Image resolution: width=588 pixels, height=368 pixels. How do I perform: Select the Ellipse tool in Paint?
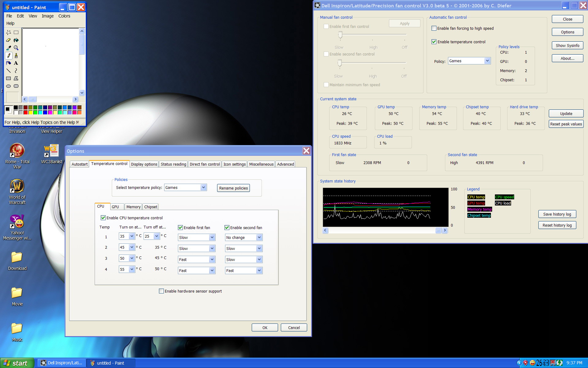pyautogui.click(x=9, y=86)
